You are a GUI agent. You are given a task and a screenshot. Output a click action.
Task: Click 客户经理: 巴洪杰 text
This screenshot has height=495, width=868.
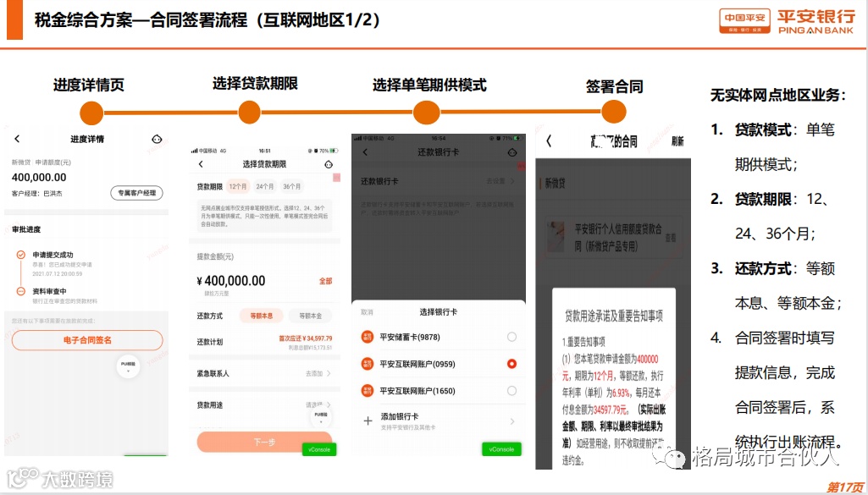(x=37, y=194)
